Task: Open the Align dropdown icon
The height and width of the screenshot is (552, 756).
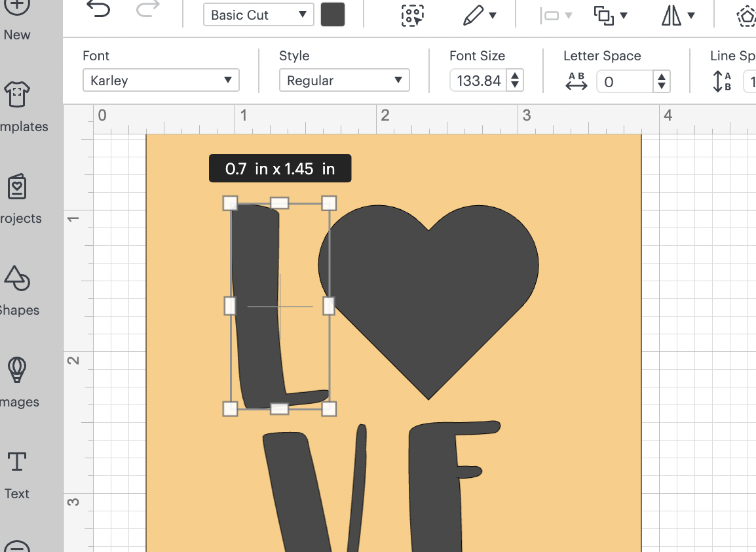Action: [x=556, y=16]
